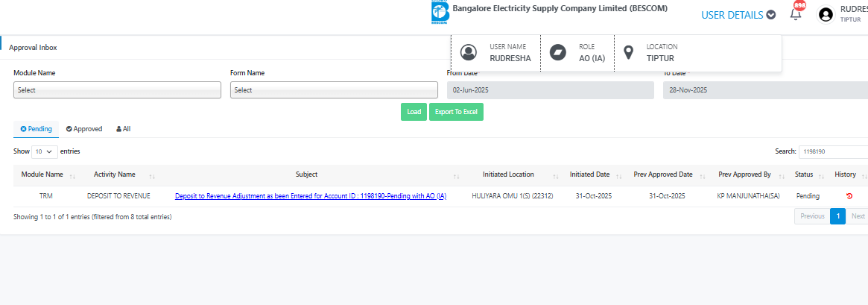
Task: Click the KP MANJUNATHA(SA) cell
Action: click(x=748, y=196)
